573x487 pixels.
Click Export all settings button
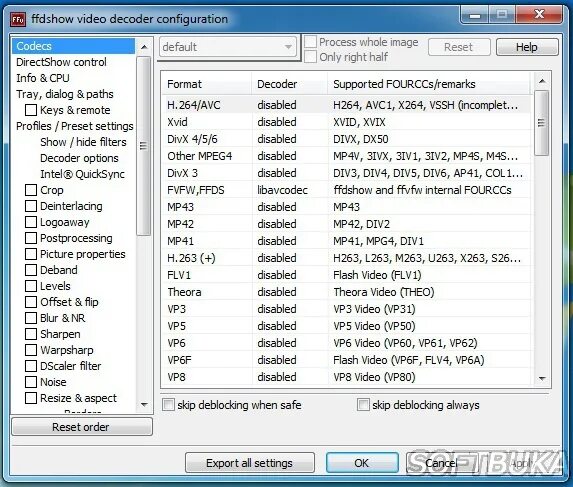click(250, 463)
